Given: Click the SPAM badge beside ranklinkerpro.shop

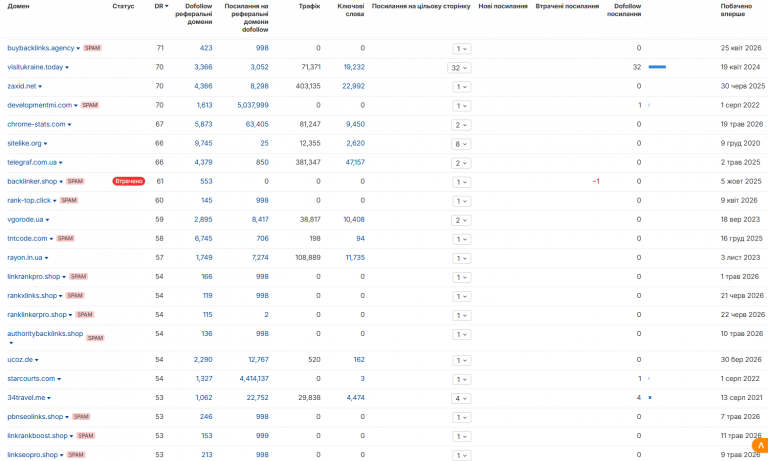Looking at the screenshot, I should click(x=84, y=315).
